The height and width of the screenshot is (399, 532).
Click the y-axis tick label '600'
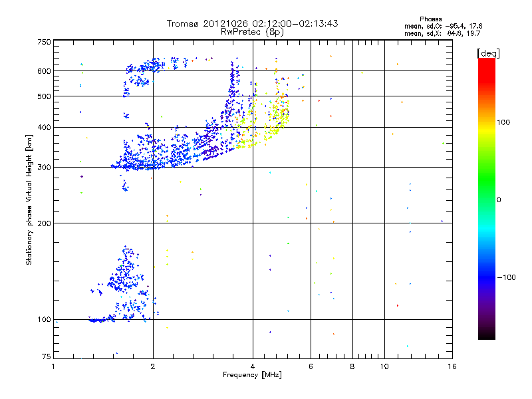pyautogui.click(x=44, y=71)
